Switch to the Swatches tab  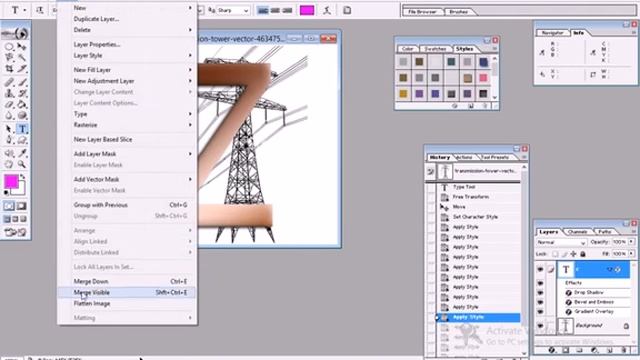pyautogui.click(x=435, y=49)
